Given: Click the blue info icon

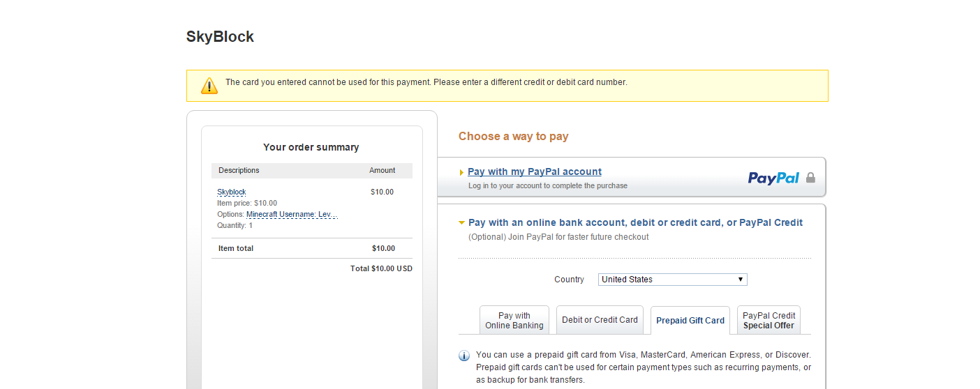Looking at the screenshot, I should click(x=464, y=356).
